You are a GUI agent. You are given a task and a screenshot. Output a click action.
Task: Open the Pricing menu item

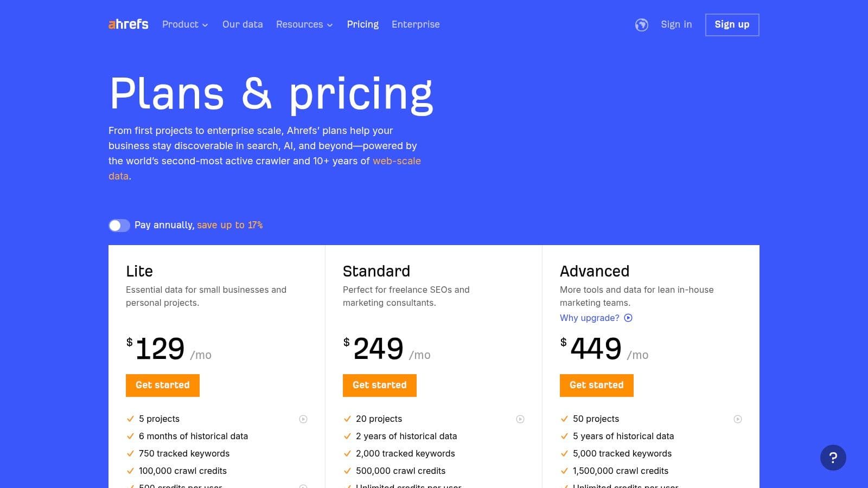(362, 24)
